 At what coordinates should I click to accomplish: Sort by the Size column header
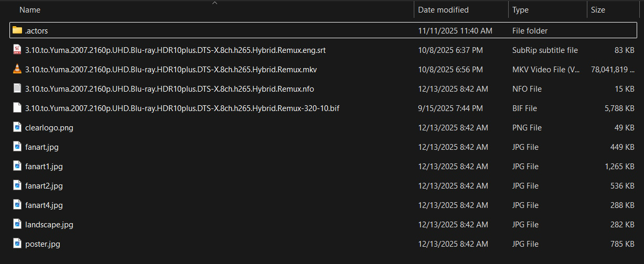click(598, 10)
